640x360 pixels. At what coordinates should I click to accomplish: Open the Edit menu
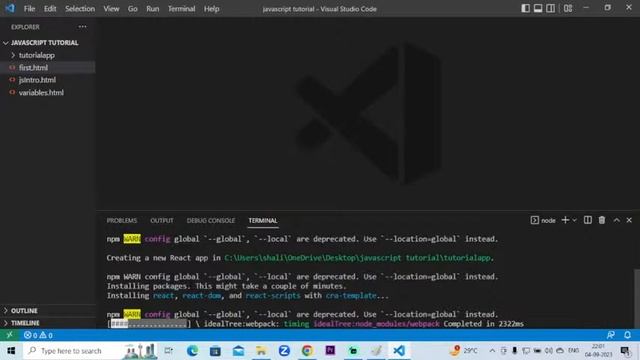point(50,9)
